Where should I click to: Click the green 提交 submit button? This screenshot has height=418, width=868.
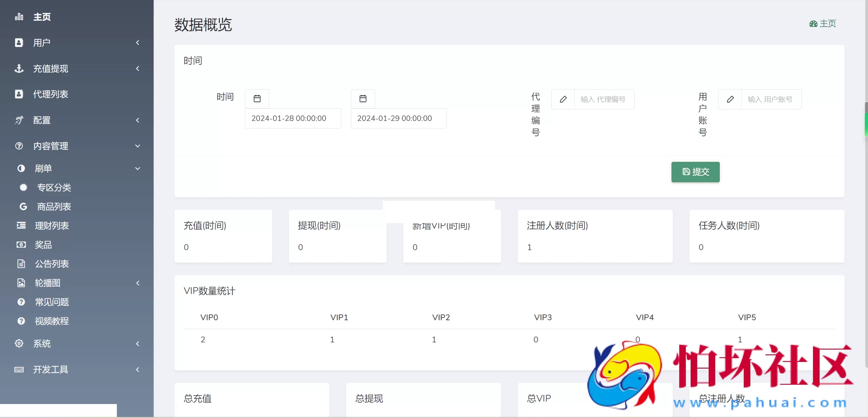click(x=695, y=172)
